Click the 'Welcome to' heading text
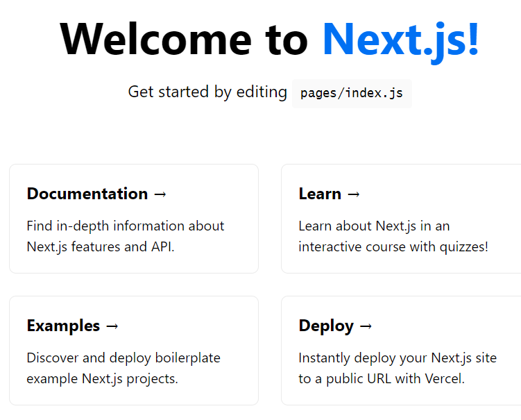Image resolution: width=521 pixels, height=420 pixels. [184, 39]
